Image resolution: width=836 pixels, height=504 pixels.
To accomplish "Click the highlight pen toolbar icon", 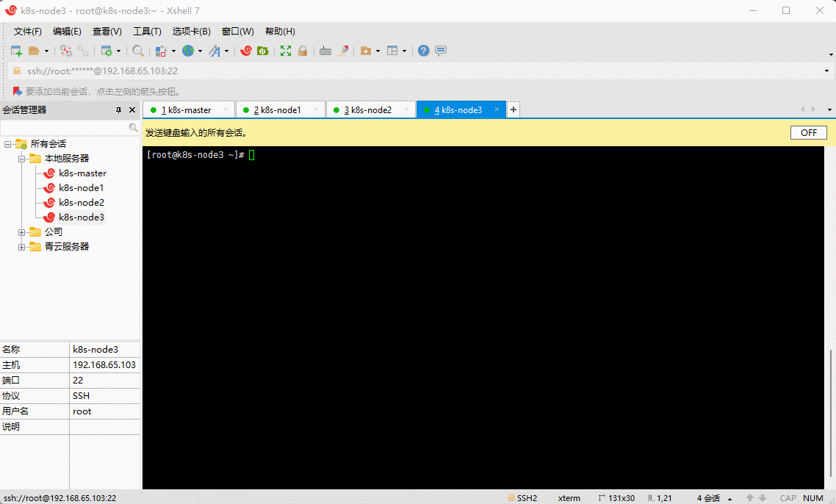I will click(x=343, y=51).
